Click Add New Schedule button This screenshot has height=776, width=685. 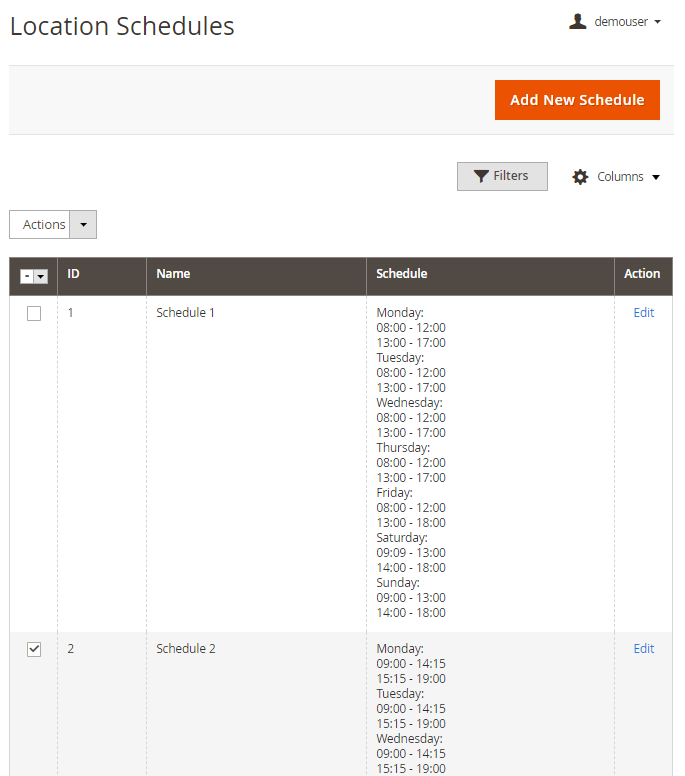(577, 100)
